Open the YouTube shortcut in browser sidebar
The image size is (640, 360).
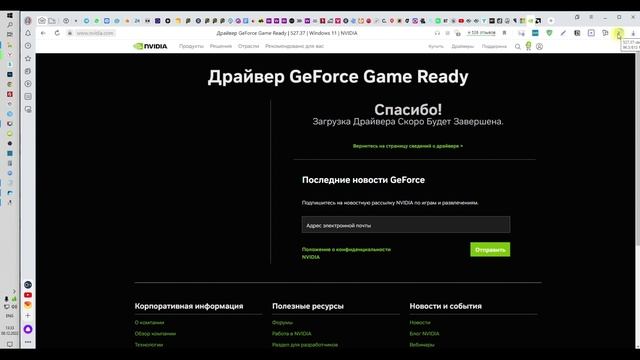(x=28, y=295)
